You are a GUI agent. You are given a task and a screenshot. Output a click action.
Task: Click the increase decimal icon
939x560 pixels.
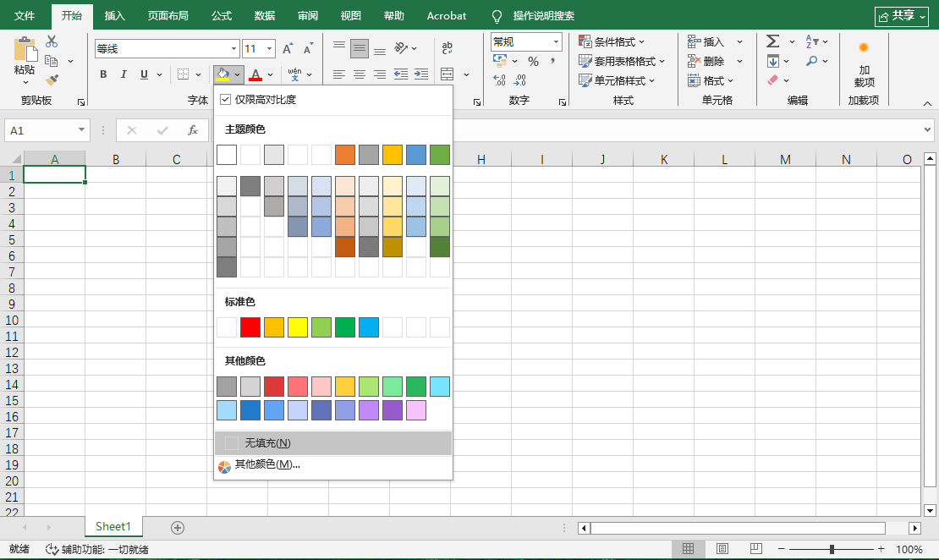(499, 80)
